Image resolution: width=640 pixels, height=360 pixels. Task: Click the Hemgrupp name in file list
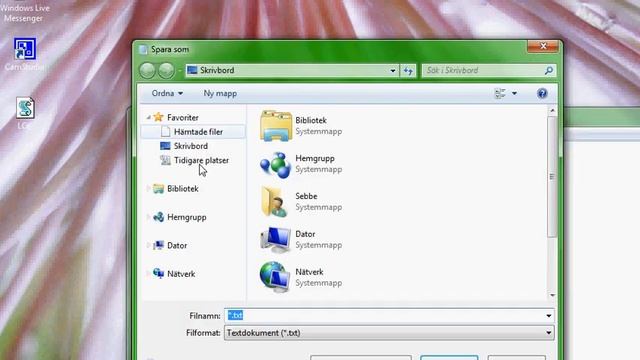(x=315, y=158)
